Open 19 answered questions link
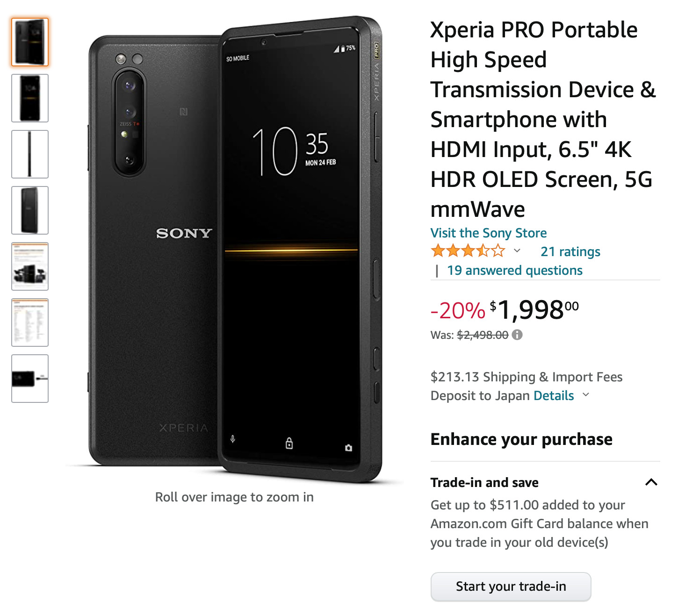 coord(514,270)
